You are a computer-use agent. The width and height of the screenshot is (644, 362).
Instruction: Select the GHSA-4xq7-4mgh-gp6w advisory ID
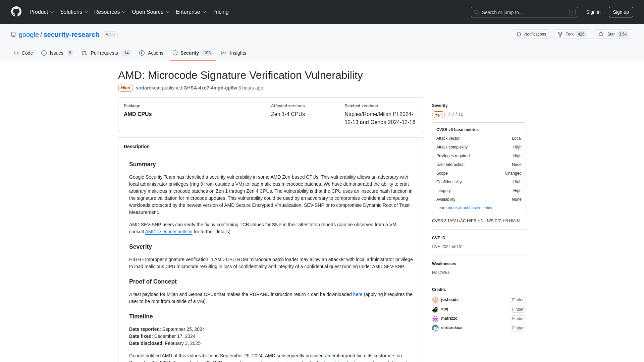tap(210, 88)
